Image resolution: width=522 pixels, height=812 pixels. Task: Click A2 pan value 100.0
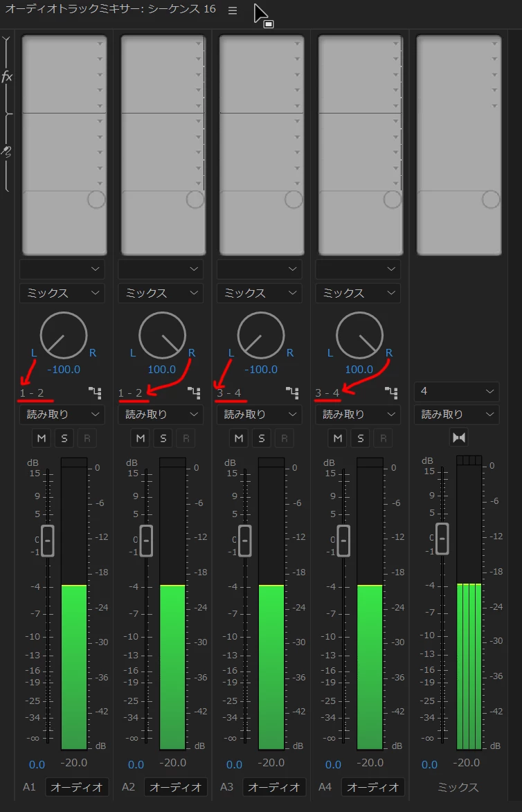pyautogui.click(x=162, y=370)
